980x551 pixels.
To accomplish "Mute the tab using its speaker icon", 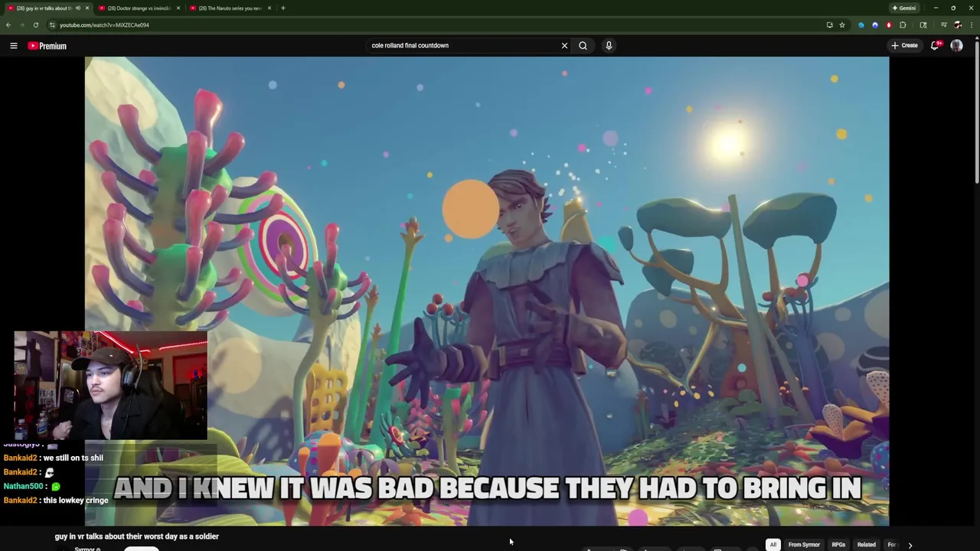I will pos(77,8).
